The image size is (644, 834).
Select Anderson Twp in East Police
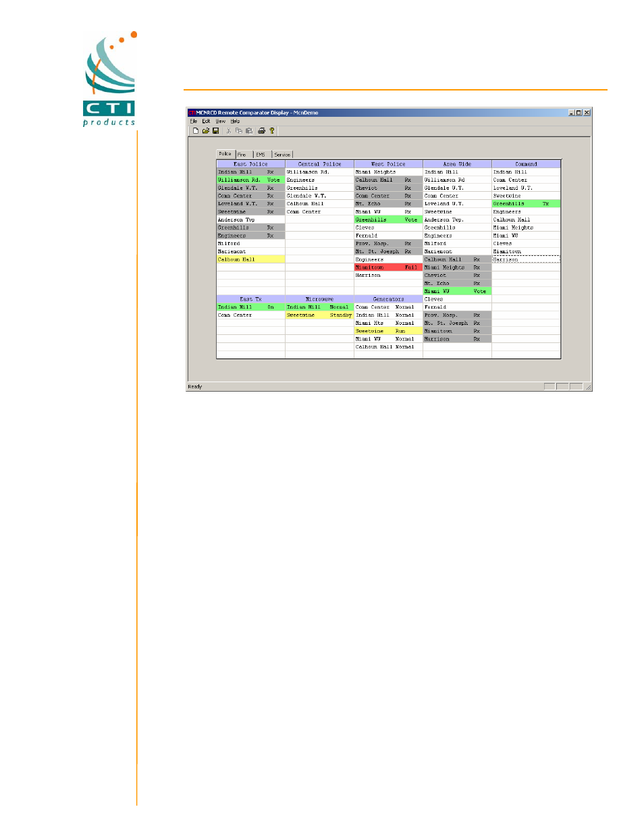click(x=250, y=219)
